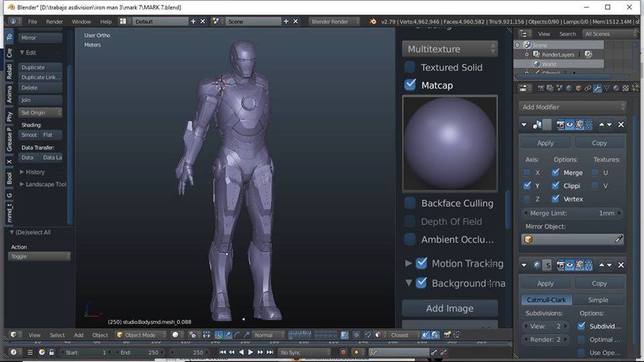644x362 pixels.
Task: Enable the Textured Solid checkbox
Action: (410, 67)
